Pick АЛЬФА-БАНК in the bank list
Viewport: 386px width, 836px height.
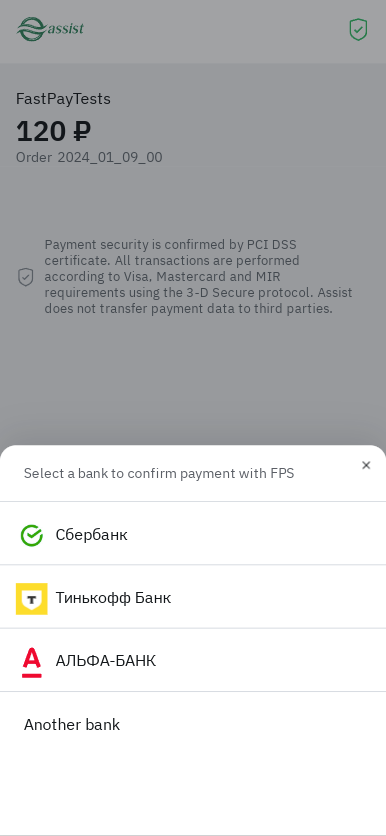(193, 661)
